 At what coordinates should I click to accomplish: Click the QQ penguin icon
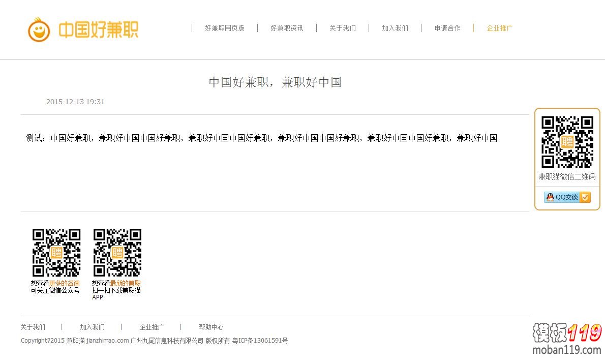[550, 197]
